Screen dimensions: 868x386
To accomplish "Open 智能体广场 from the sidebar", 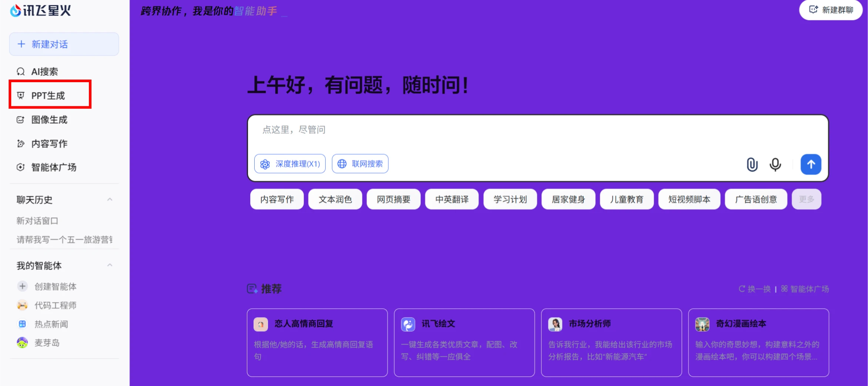I will (53, 167).
